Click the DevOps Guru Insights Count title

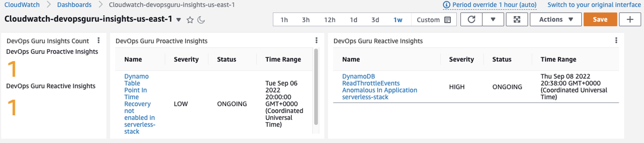(48, 41)
